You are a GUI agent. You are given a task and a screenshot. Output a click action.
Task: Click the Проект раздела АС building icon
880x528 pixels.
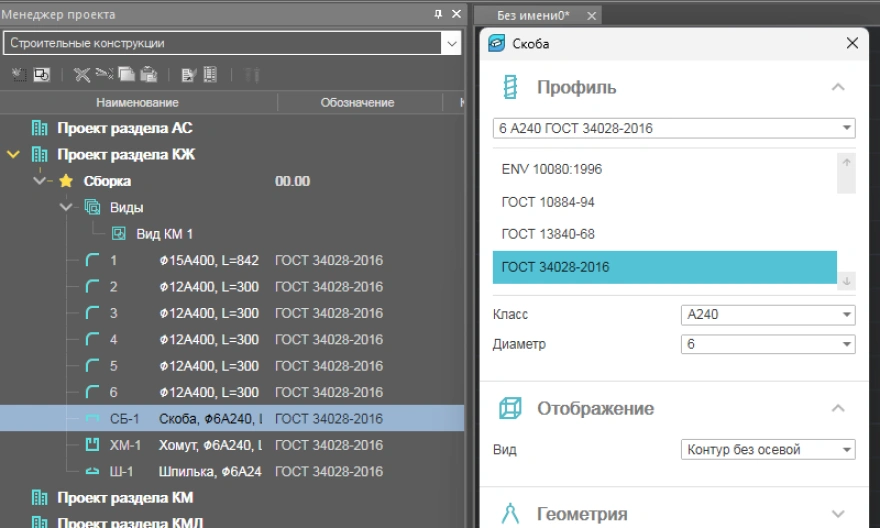click(x=40, y=128)
